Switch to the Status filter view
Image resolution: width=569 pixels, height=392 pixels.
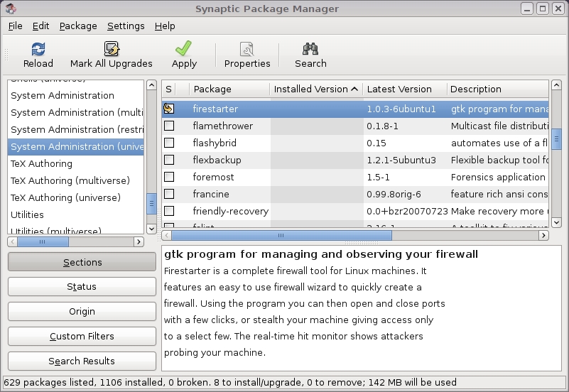[x=82, y=287]
